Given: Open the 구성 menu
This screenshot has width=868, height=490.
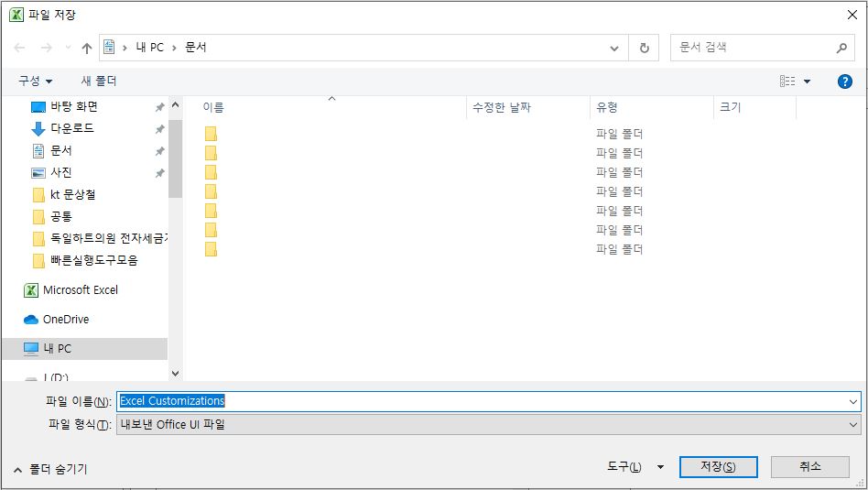Looking at the screenshot, I should pyautogui.click(x=36, y=81).
